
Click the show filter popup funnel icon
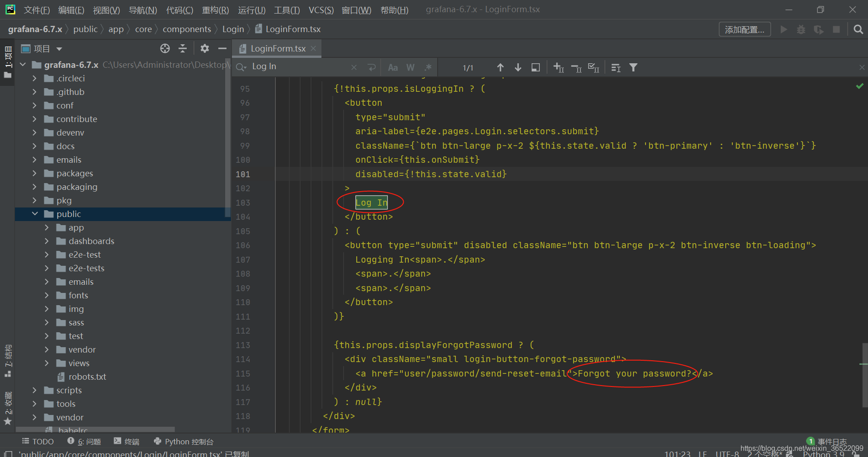tap(633, 67)
